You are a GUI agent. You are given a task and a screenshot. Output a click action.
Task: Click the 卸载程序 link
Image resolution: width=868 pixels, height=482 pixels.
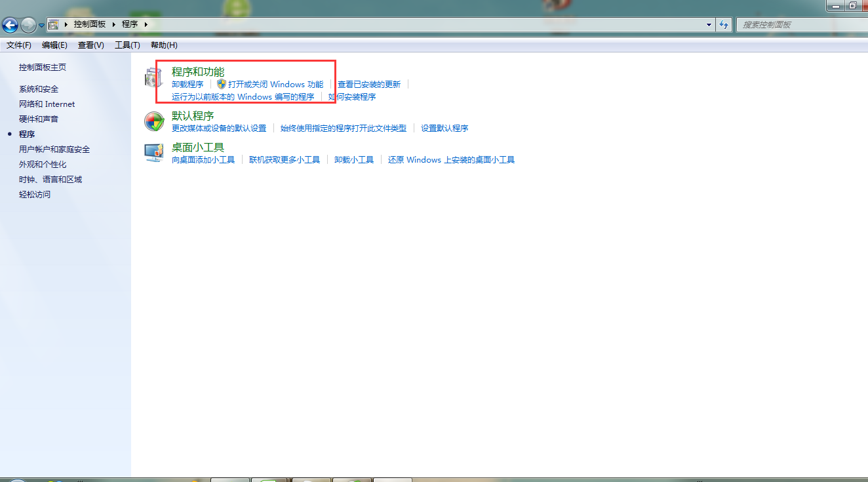click(x=187, y=85)
